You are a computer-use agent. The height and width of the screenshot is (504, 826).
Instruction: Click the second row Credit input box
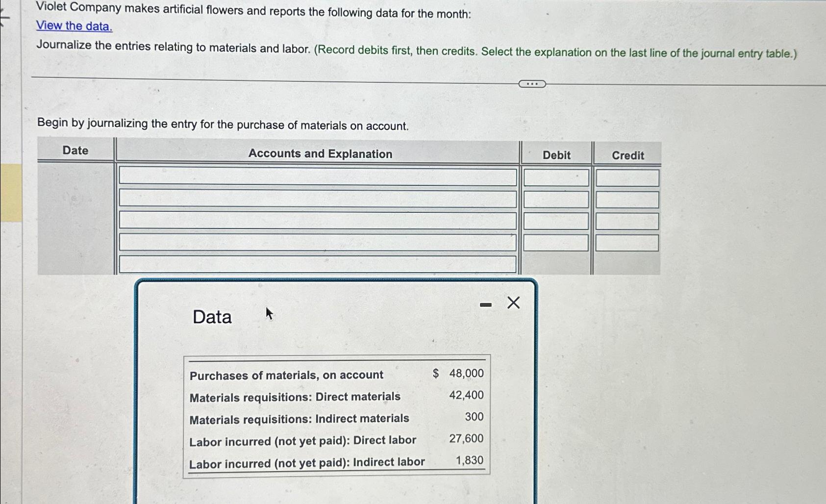627,200
